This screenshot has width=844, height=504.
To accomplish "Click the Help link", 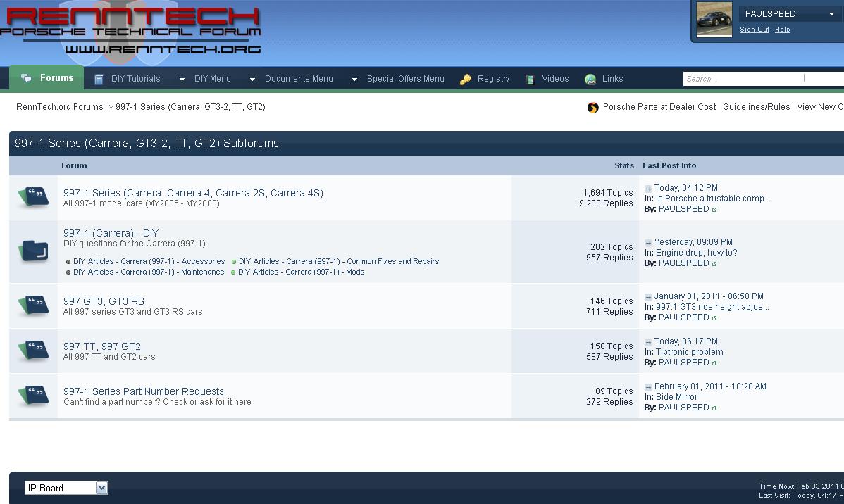I will 783,30.
